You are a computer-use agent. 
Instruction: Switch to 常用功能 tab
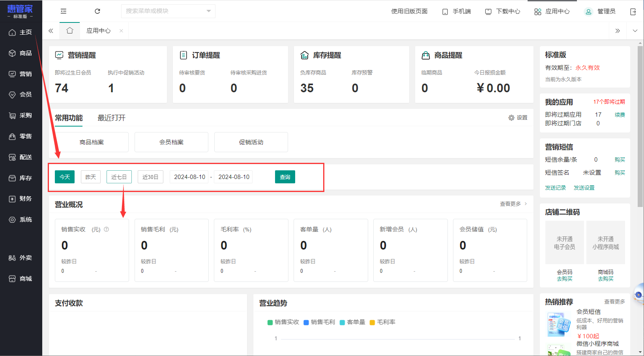tap(69, 118)
